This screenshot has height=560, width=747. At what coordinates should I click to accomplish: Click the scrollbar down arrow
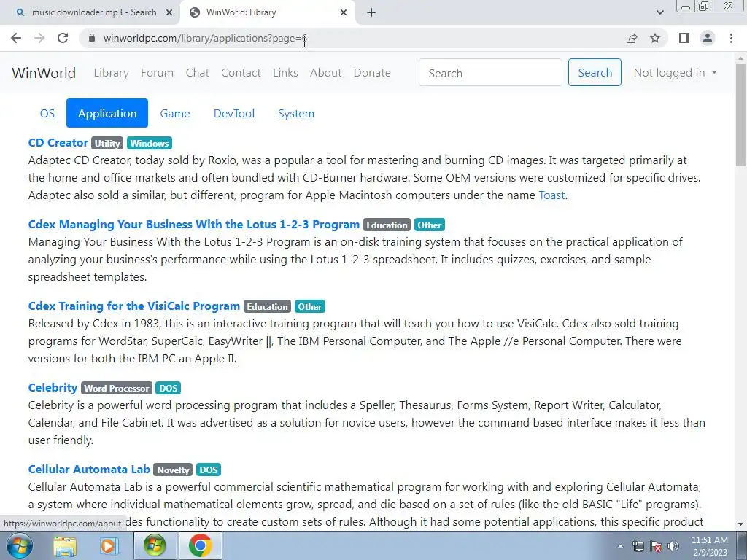pyautogui.click(x=741, y=525)
